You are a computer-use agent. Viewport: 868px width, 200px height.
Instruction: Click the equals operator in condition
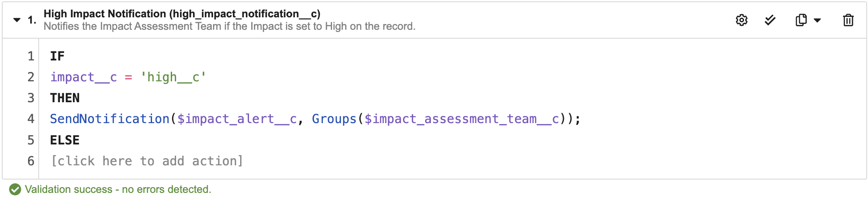click(129, 77)
